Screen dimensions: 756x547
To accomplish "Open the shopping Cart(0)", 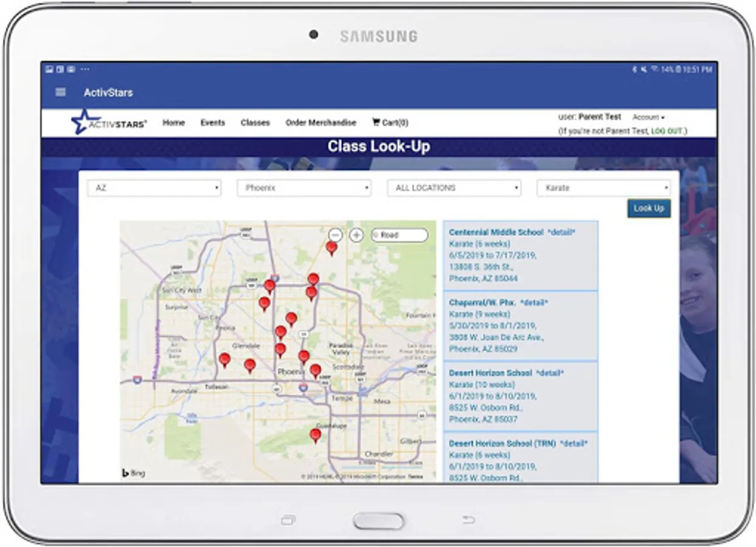I will [x=390, y=122].
